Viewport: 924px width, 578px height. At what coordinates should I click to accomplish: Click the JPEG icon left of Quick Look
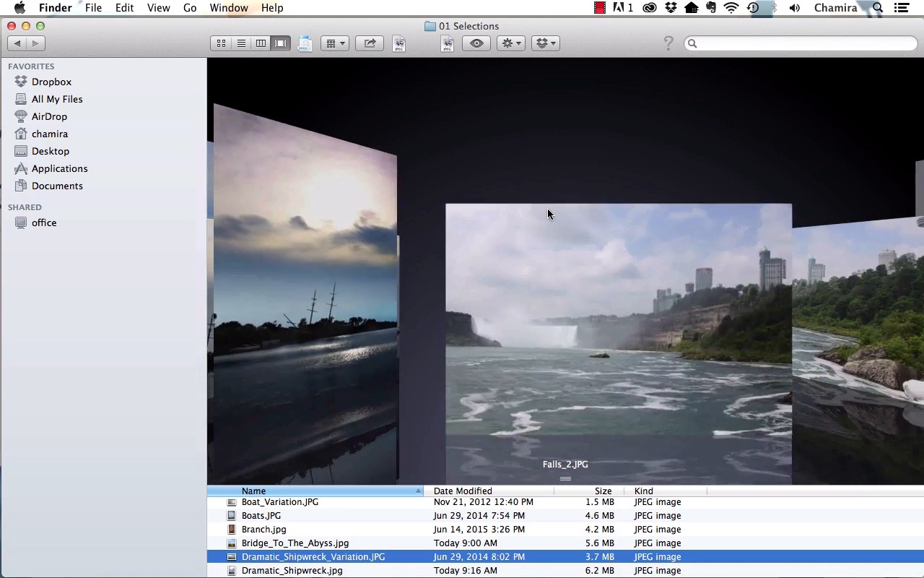point(448,44)
